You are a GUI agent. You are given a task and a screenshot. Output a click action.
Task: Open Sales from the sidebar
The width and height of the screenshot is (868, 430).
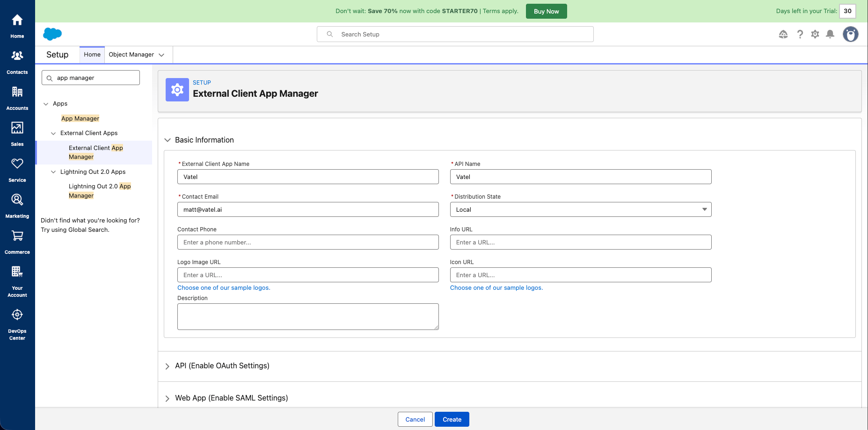point(17,134)
